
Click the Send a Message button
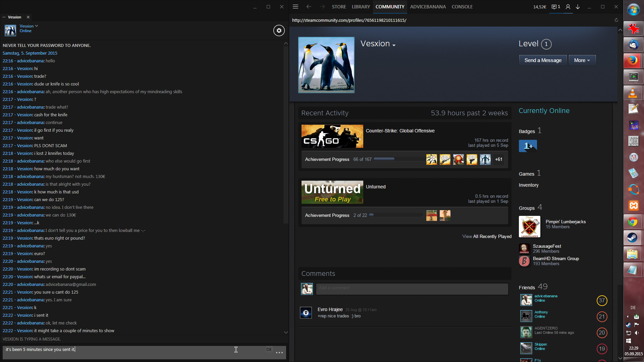pyautogui.click(x=543, y=60)
